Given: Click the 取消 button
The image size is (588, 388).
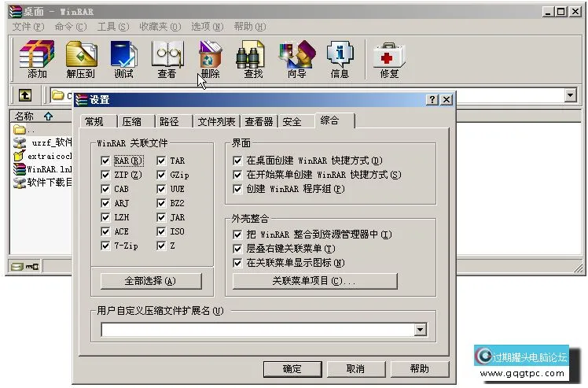Looking at the screenshot, I should click(x=356, y=369).
